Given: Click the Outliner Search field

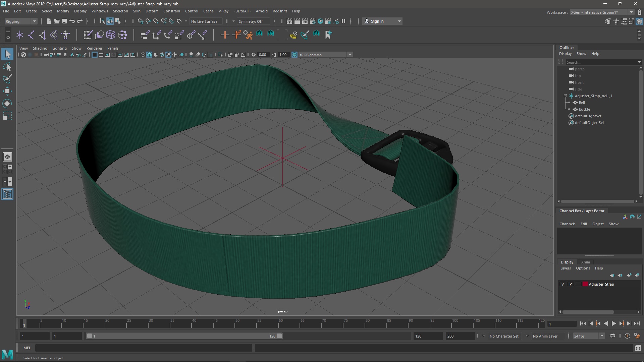Looking at the screenshot, I should click(603, 62).
